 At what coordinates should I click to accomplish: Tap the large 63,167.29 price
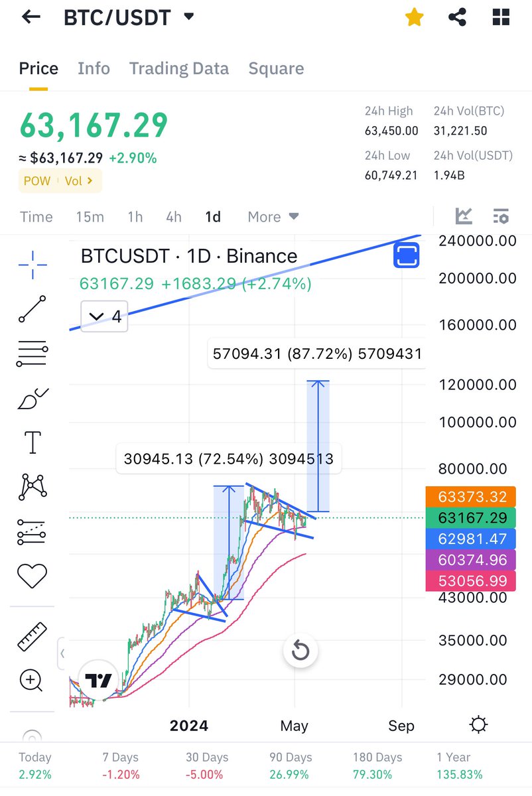94,126
